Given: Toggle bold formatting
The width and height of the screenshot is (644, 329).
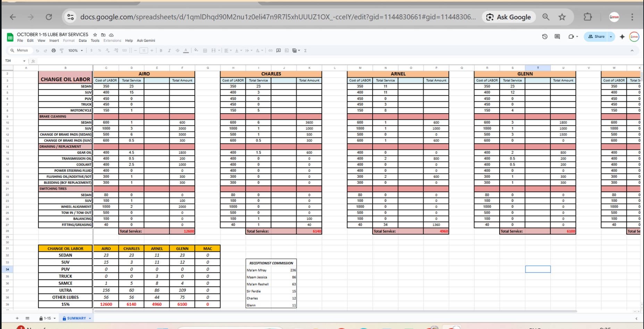Looking at the screenshot, I should pos(161,51).
